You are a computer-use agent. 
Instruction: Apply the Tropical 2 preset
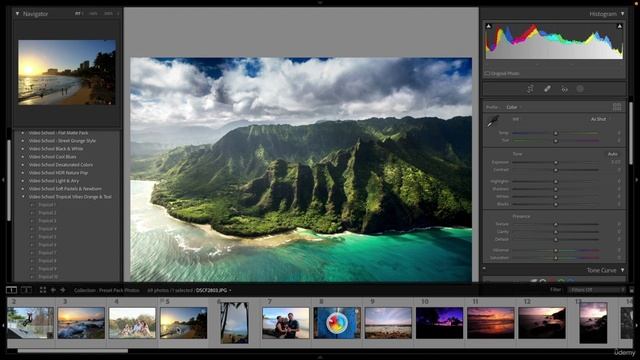[47, 213]
